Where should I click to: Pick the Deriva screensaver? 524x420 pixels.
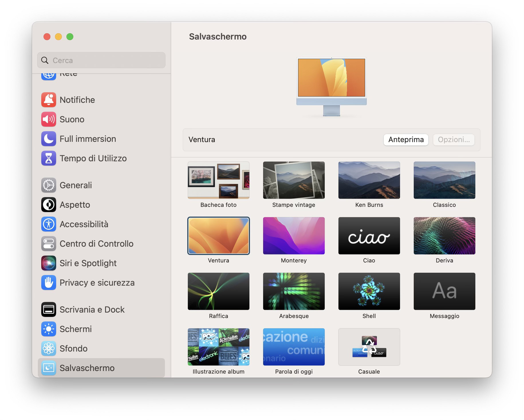tap(444, 236)
